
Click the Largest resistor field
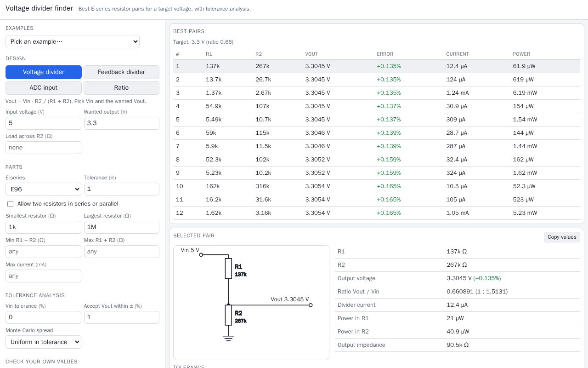click(x=122, y=227)
